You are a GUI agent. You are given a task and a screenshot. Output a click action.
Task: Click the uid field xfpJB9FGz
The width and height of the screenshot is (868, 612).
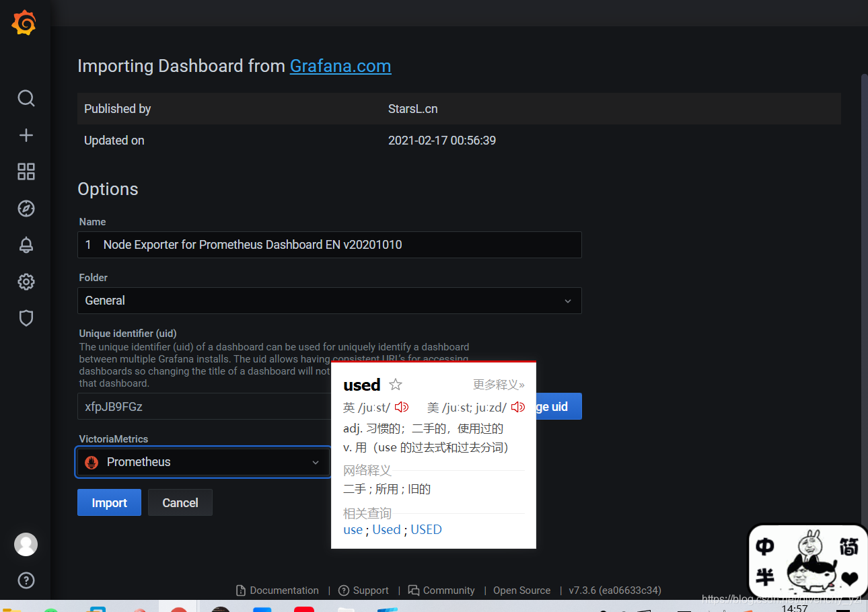pos(205,407)
